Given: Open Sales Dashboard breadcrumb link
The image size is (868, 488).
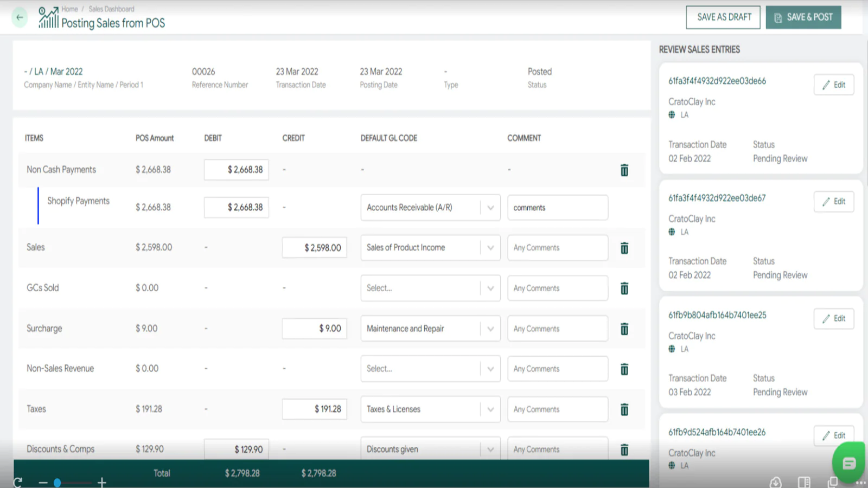Looking at the screenshot, I should (111, 9).
